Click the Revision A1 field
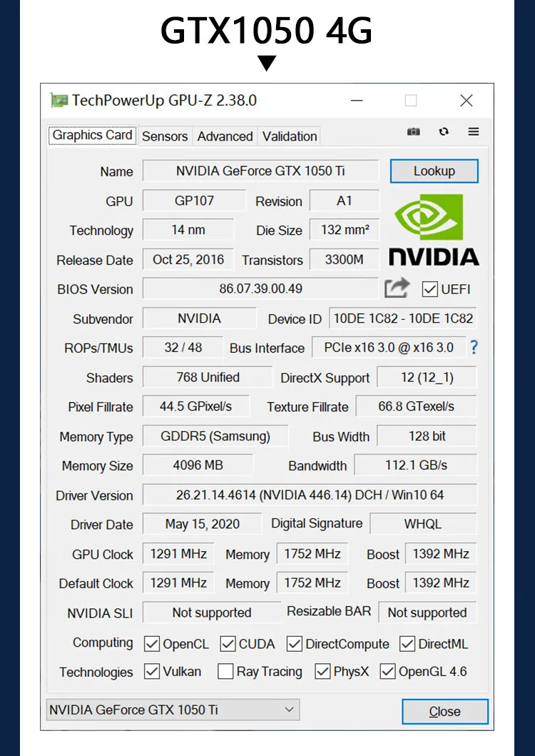 (345, 201)
